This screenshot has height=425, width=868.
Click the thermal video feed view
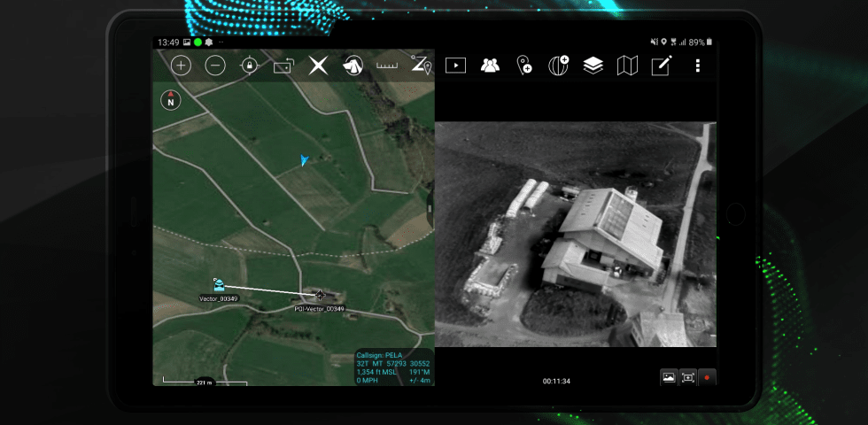click(575, 234)
